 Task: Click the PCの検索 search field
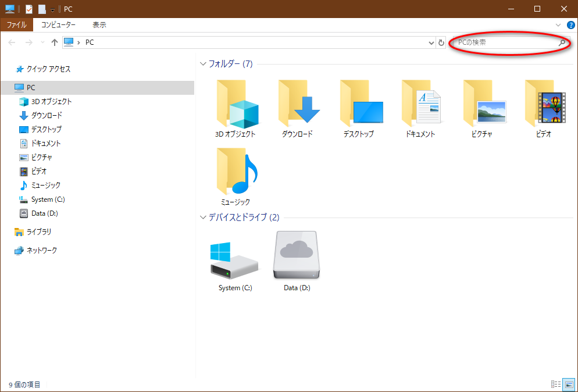(x=506, y=42)
